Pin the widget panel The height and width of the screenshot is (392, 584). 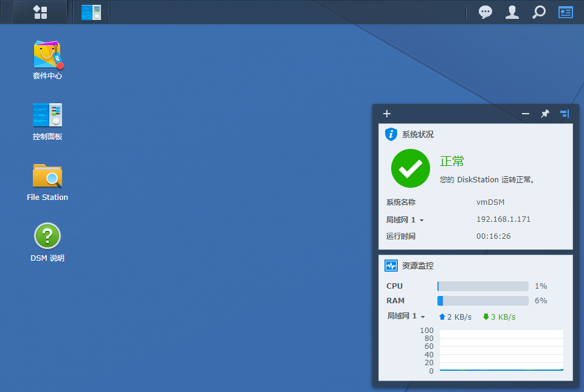545,114
